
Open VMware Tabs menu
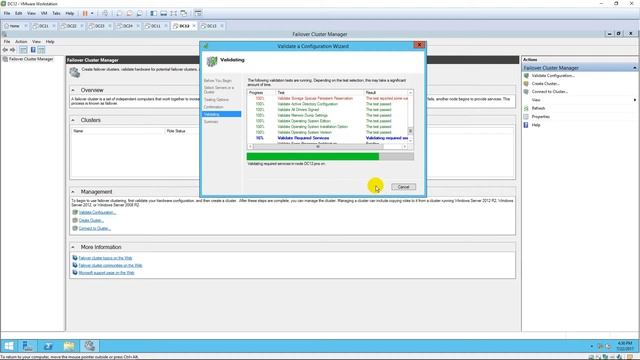click(56, 13)
